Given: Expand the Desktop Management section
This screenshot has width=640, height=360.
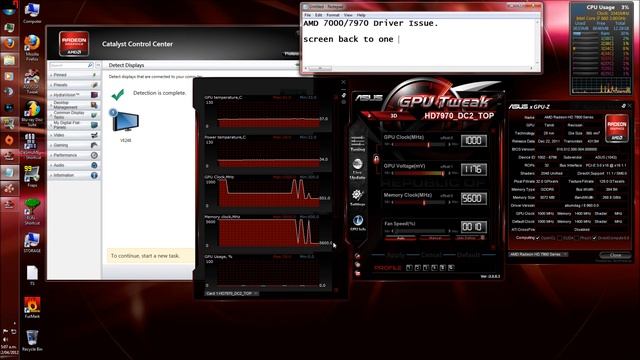Looking at the screenshot, I should [74, 105].
